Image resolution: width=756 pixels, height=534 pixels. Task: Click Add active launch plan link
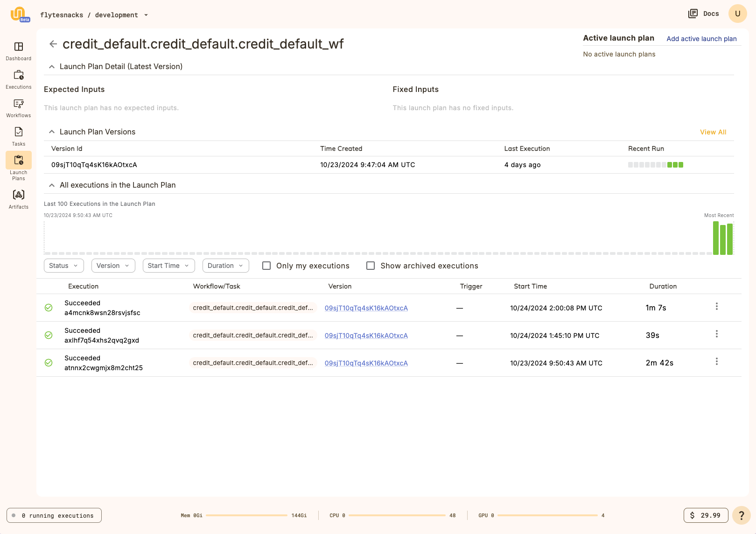click(x=701, y=39)
